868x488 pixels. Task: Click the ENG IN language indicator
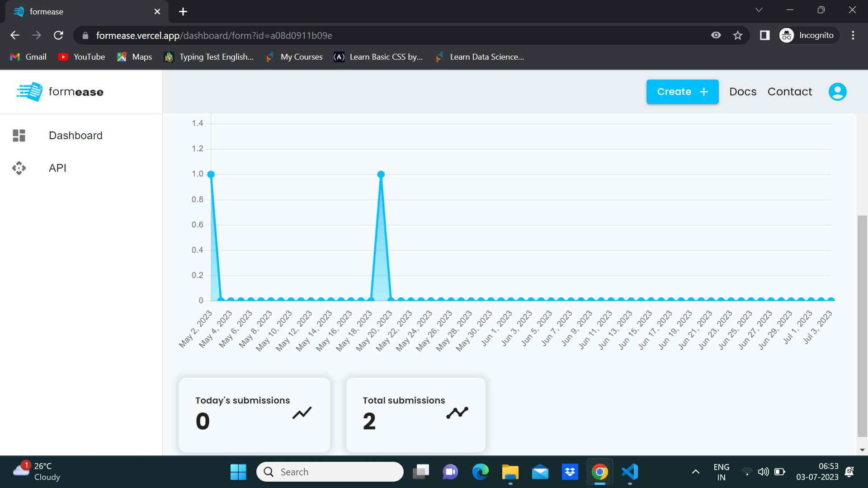click(x=721, y=472)
